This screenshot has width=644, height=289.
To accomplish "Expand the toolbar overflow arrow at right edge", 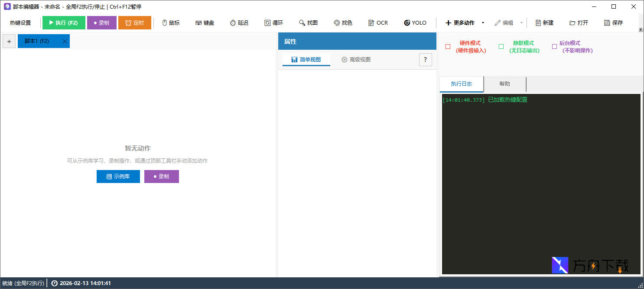I will [x=641, y=29].
